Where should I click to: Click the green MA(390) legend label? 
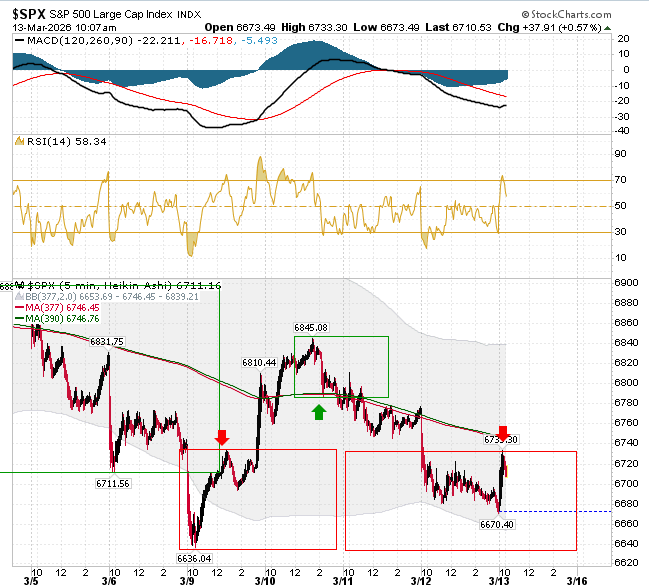pos(62,318)
